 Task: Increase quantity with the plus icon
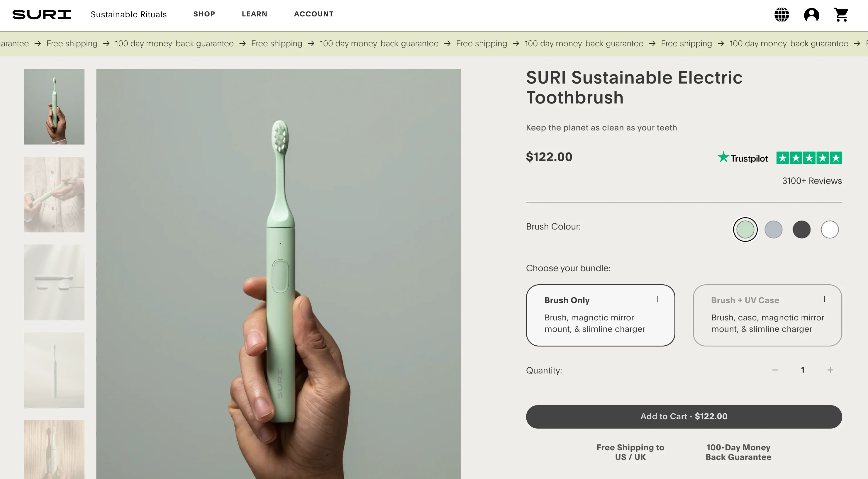(x=830, y=370)
